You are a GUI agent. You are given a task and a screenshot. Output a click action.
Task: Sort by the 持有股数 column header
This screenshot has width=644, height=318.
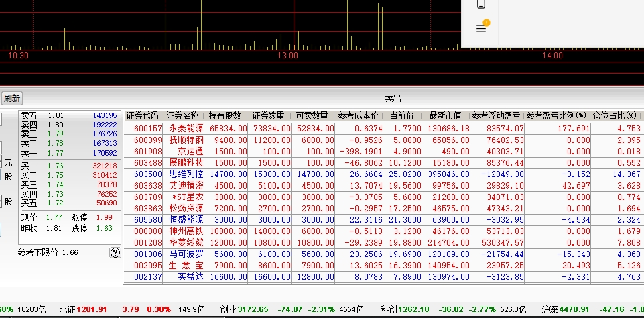(x=225, y=115)
